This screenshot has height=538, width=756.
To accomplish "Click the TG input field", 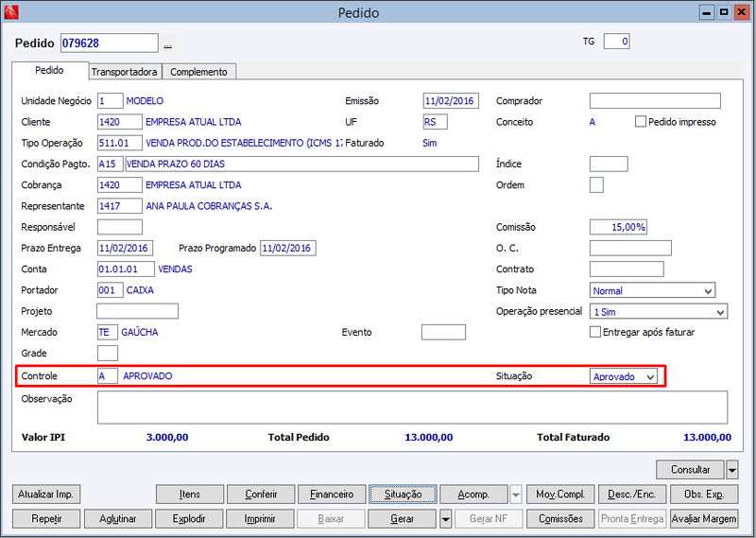I will 617,42.
